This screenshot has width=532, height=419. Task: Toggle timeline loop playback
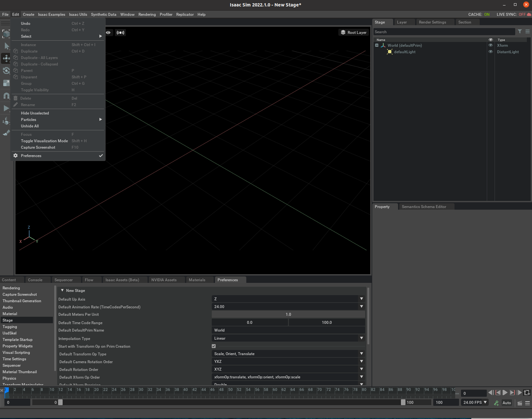pyautogui.click(x=527, y=393)
